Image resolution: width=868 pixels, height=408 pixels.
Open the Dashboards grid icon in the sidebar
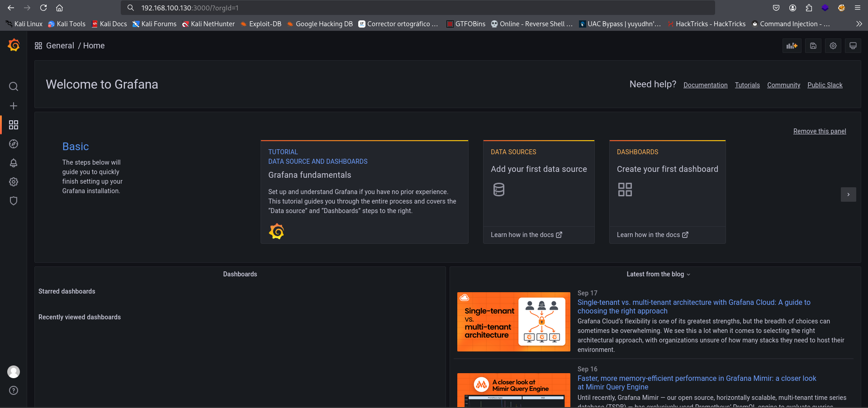14,125
